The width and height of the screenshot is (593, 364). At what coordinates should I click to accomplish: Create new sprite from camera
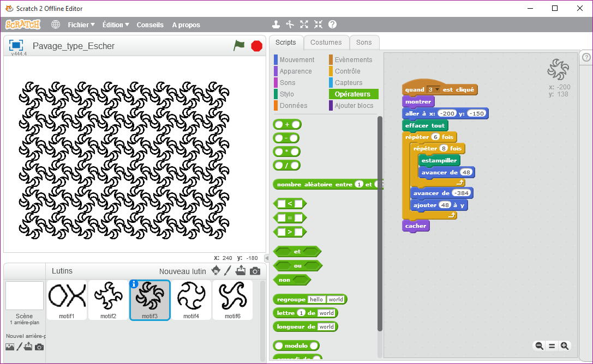tap(255, 271)
